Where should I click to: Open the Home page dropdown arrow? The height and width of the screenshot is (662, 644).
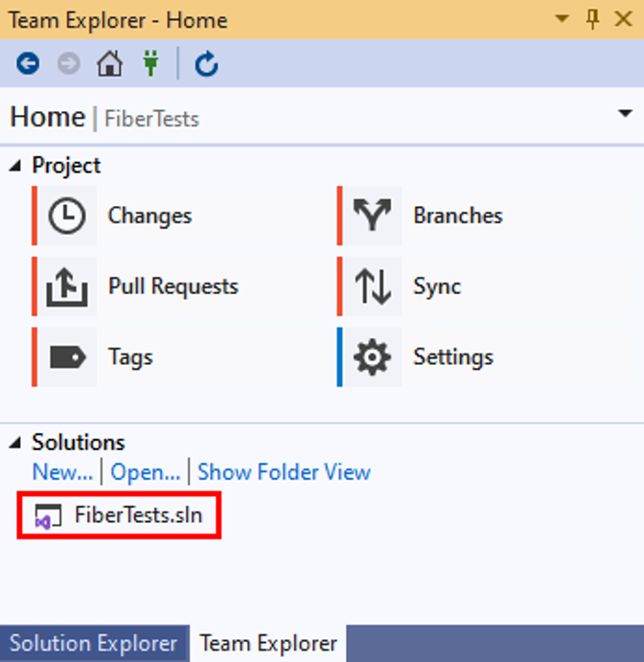click(625, 113)
